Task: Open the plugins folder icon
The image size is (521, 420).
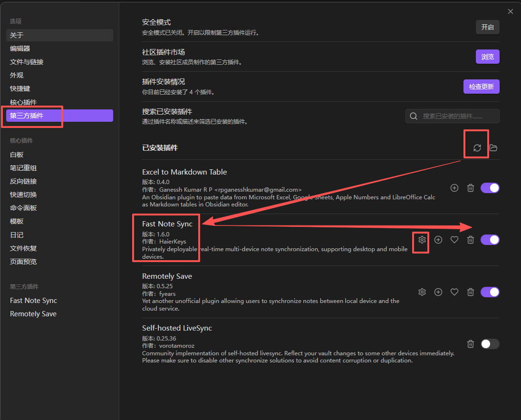Action: (493, 148)
